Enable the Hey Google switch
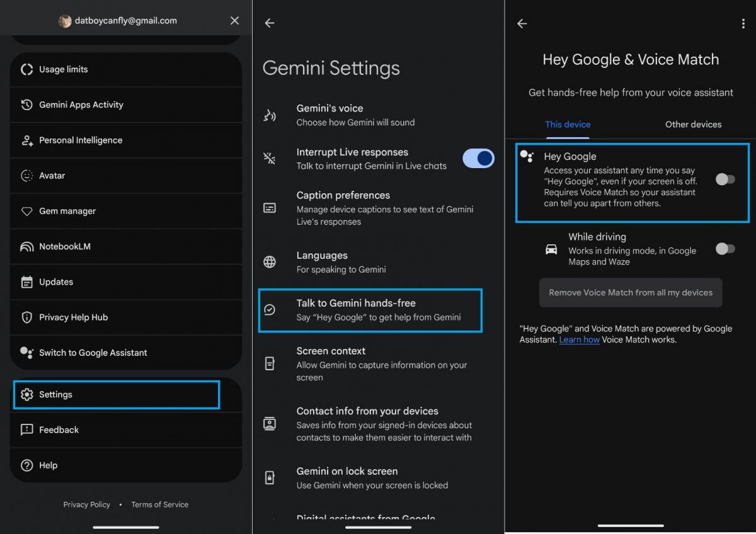The image size is (756, 534). 725,179
